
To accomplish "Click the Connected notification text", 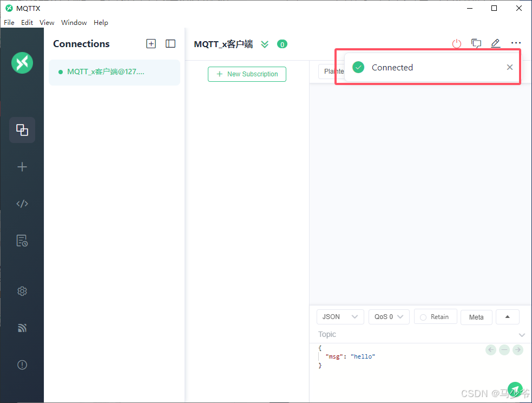I will click(x=392, y=68).
